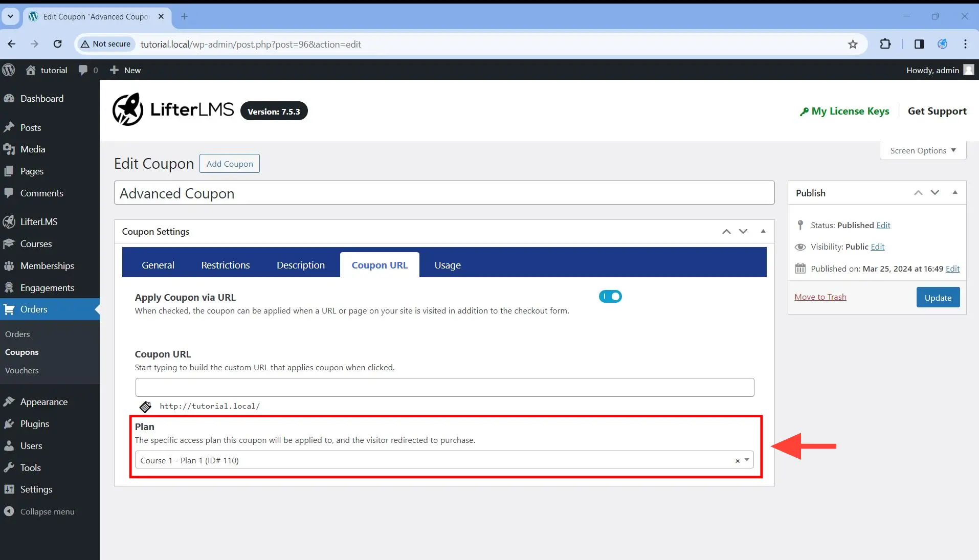
Task: Click the Add Coupon button
Action: [x=230, y=164]
